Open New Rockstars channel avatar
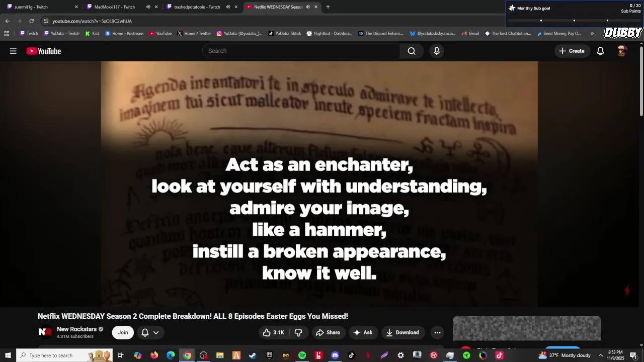Image resolution: width=644 pixels, height=362 pixels. (x=45, y=332)
